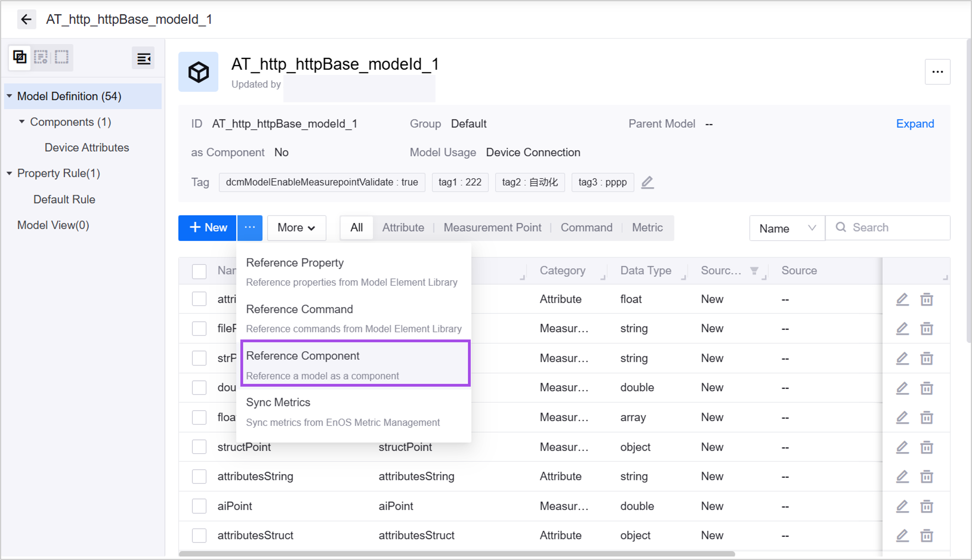Click the collapse sidebar panel icon

143,59
